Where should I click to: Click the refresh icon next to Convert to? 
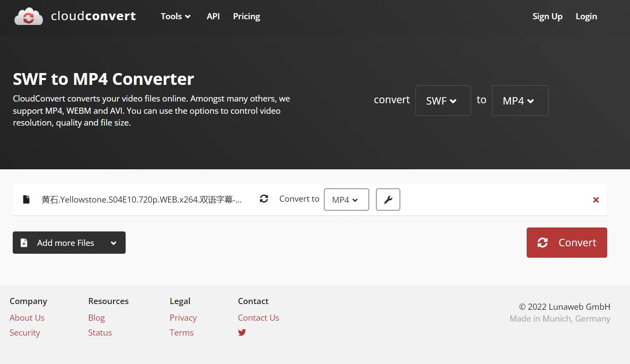[x=264, y=199]
